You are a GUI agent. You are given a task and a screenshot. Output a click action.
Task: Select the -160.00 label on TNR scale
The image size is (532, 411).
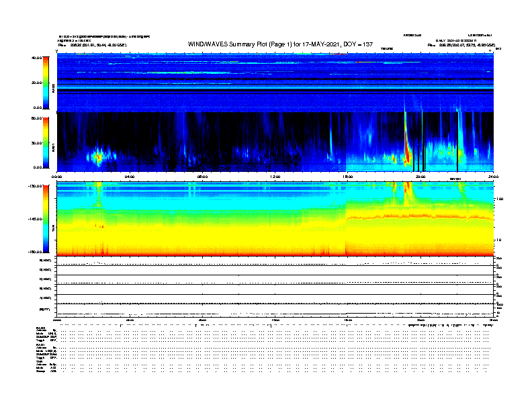(35, 252)
